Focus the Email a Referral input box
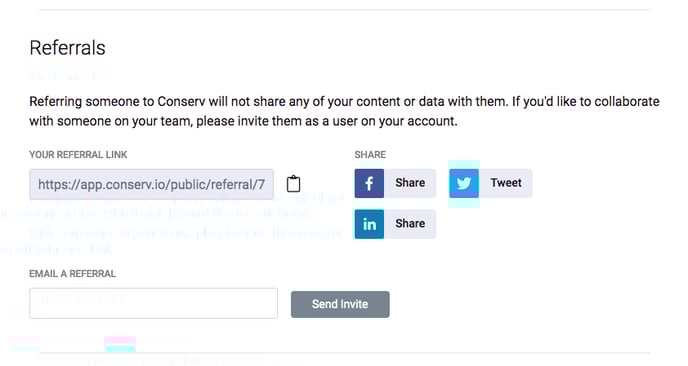 coord(153,303)
